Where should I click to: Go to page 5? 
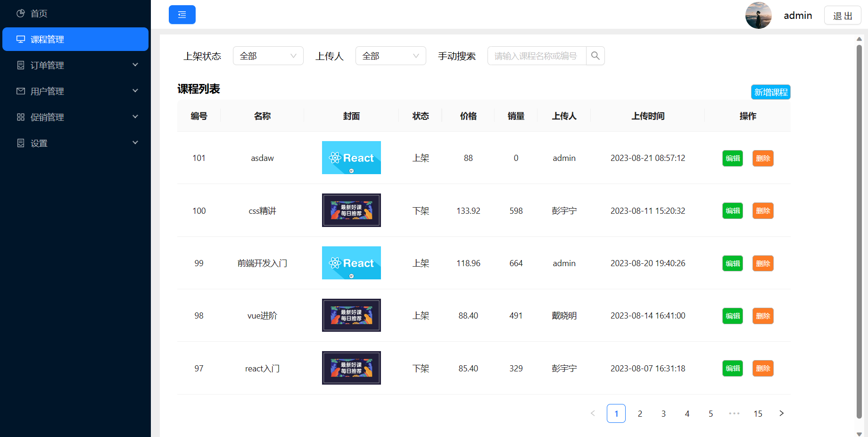[x=711, y=413]
